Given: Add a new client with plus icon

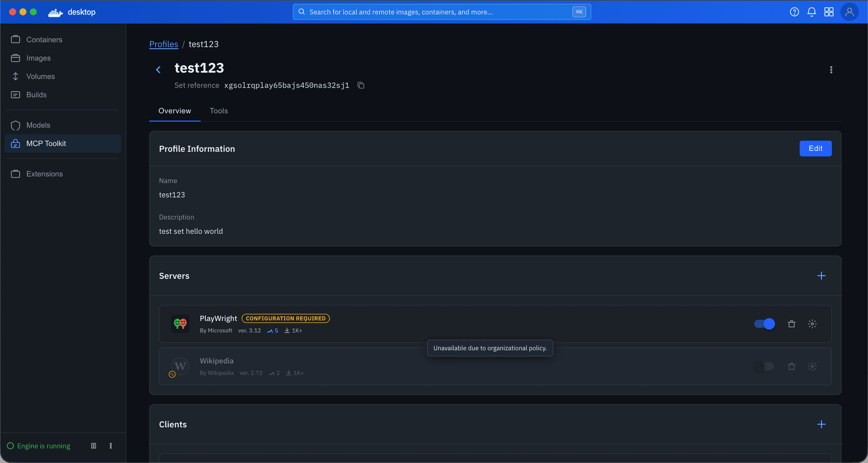Looking at the screenshot, I should point(821,425).
